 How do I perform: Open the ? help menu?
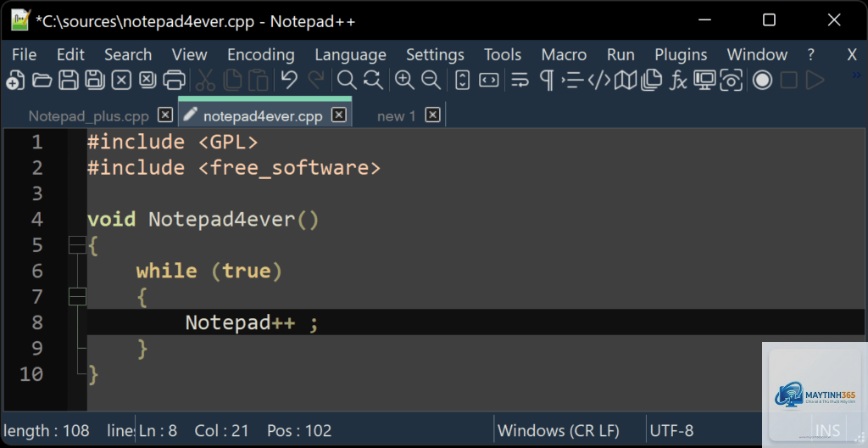click(810, 54)
